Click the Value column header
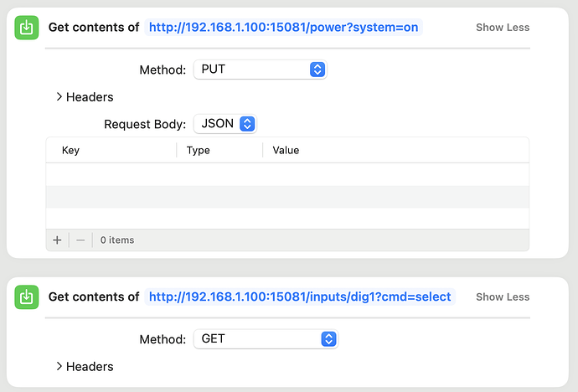 coord(286,151)
